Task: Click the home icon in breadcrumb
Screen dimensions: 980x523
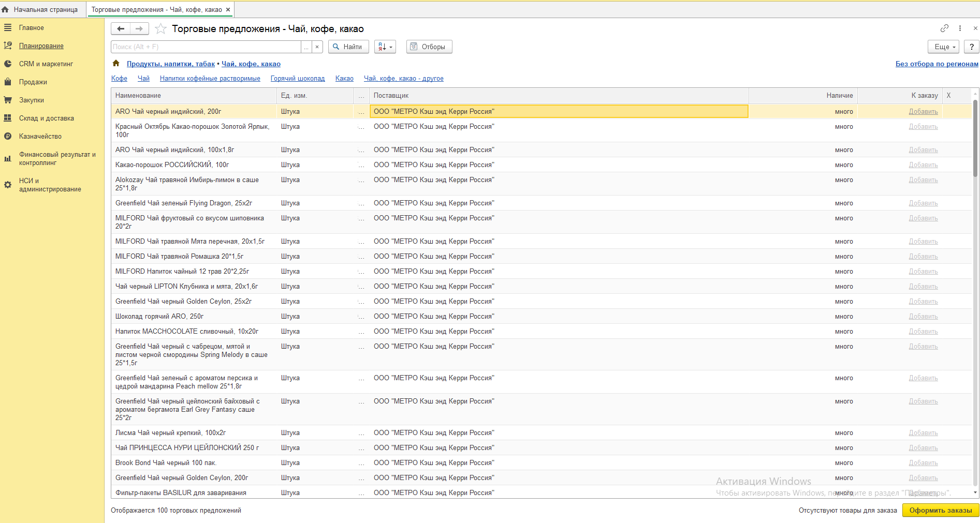Action: pos(116,63)
